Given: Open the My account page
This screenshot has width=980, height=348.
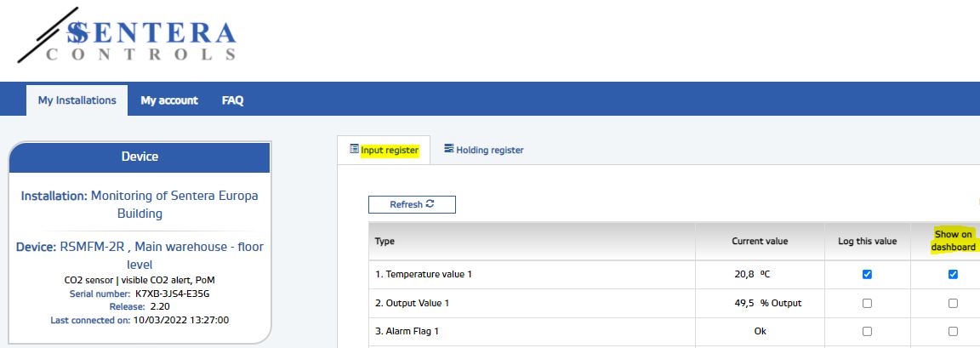Looking at the screenshot, I should (169, 100).
